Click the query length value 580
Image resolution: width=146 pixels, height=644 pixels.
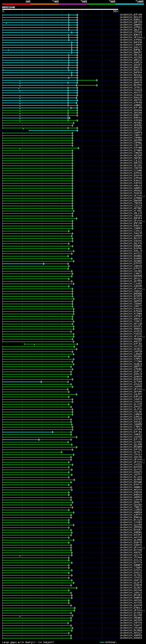[115, 11]
